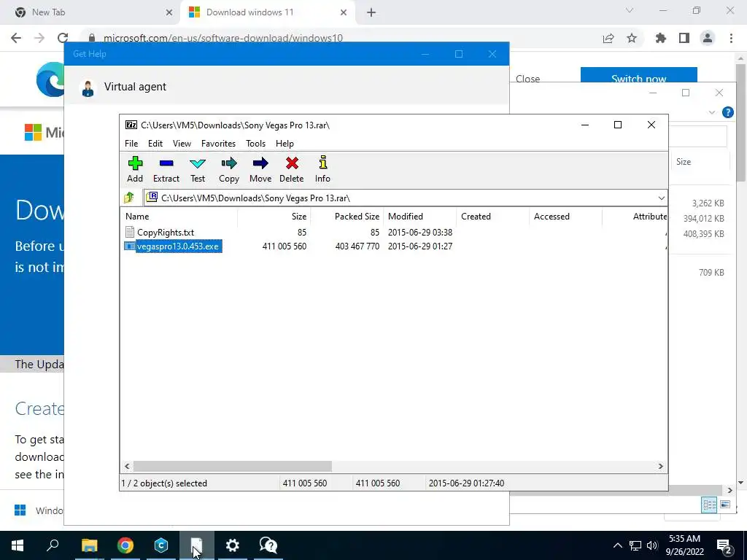Open the View menu in 7-Zip
The height and width of the screenshot is (560, 747).
click(182, 144)
